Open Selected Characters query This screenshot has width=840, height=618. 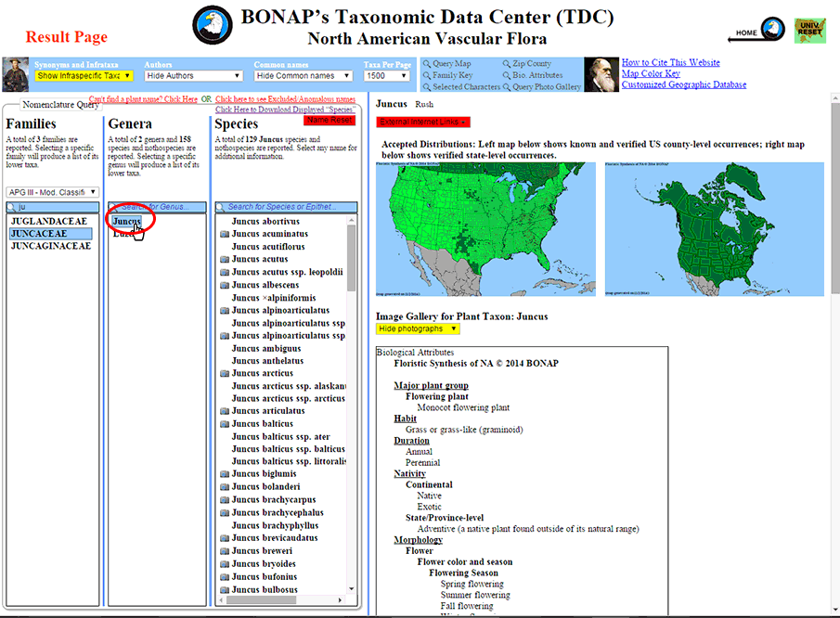461,86
